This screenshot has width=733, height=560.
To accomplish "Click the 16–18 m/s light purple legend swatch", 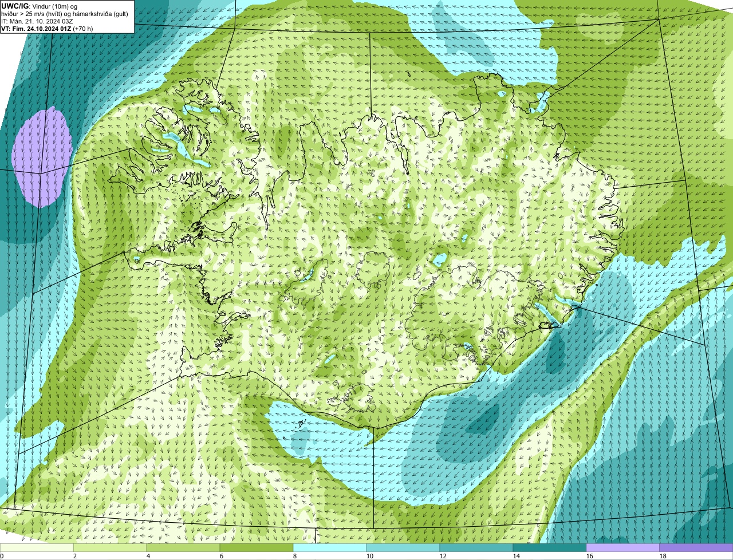I will point(623,547).
